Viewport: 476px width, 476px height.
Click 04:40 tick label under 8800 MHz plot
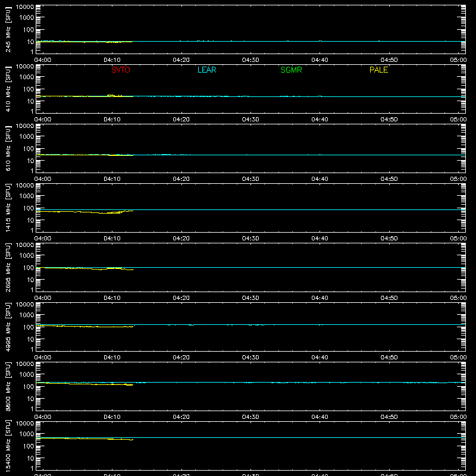tap(320, 417)
